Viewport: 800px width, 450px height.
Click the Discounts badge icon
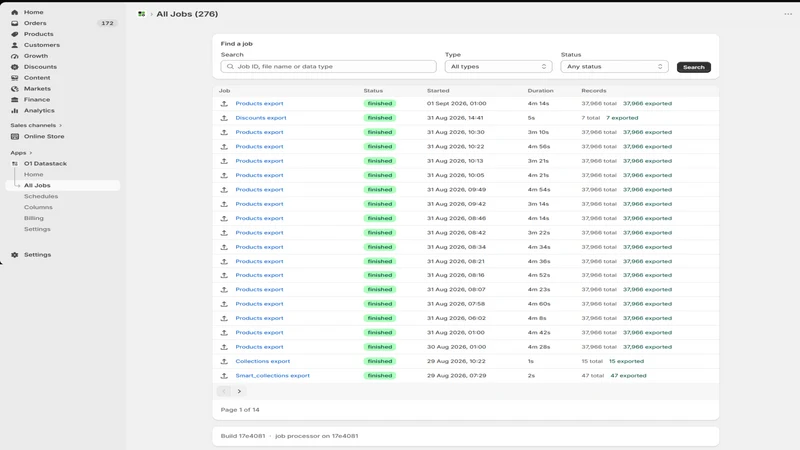(14, 67)
